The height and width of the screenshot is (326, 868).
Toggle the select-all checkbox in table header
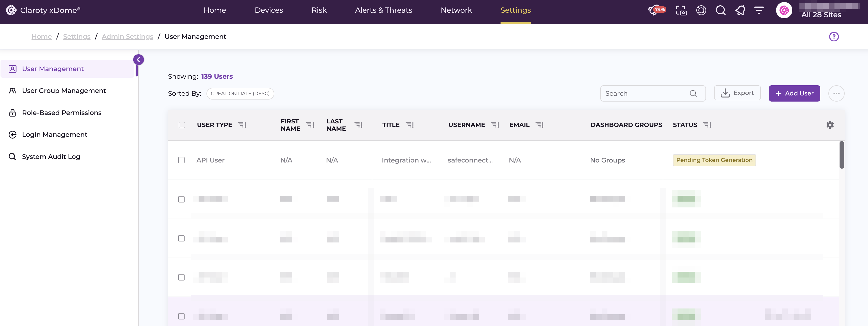(x=182, y=125)
